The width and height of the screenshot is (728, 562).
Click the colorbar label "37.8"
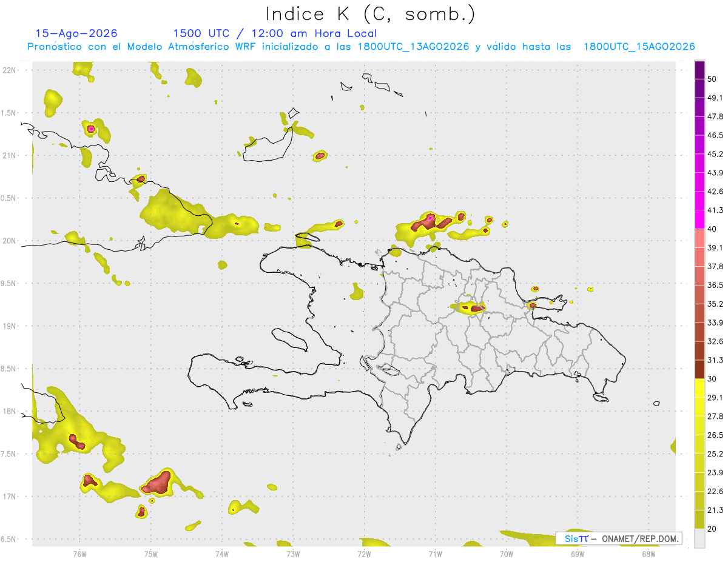715,266
